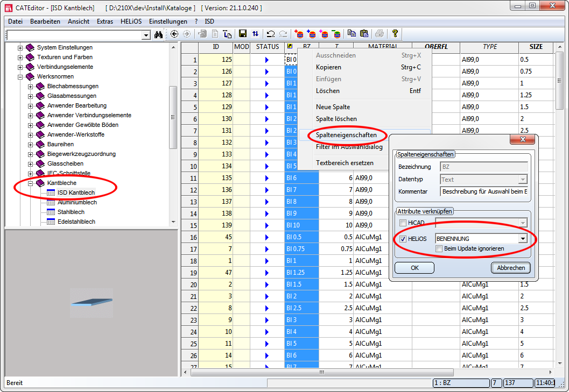Select ISD Kantblech in the tree
569x392 pixels.
point(76,193)
